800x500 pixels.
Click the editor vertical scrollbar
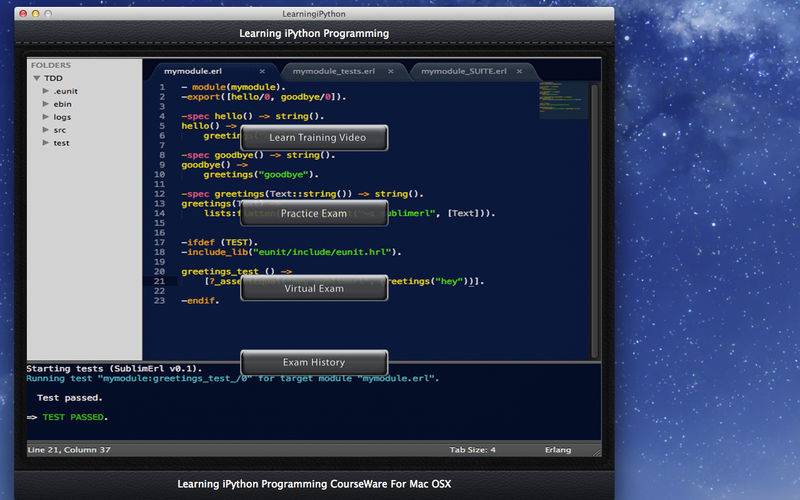[594, 220]
